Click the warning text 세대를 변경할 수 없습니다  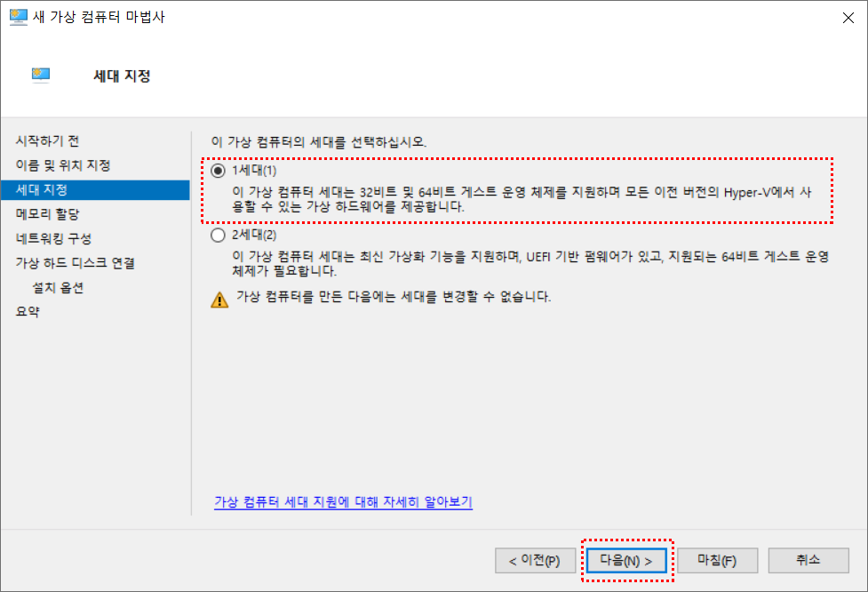pyautogui.click(x=394, y=297)
